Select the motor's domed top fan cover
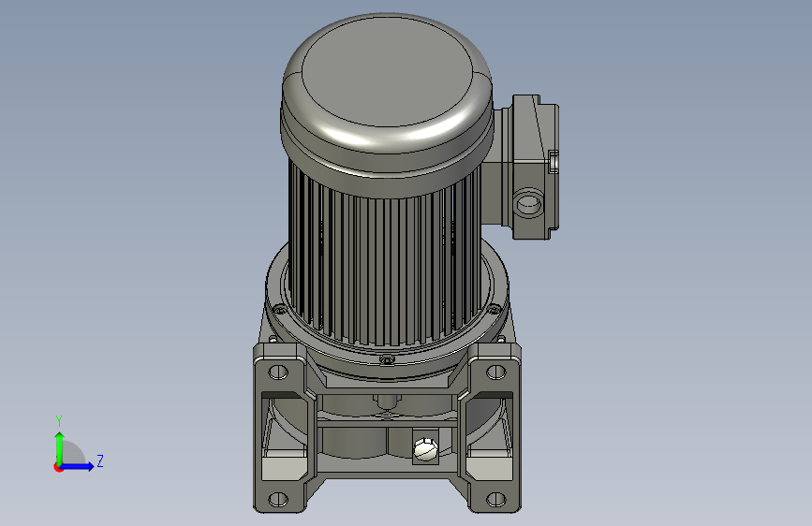812x526 pixels. click(387, 104)
